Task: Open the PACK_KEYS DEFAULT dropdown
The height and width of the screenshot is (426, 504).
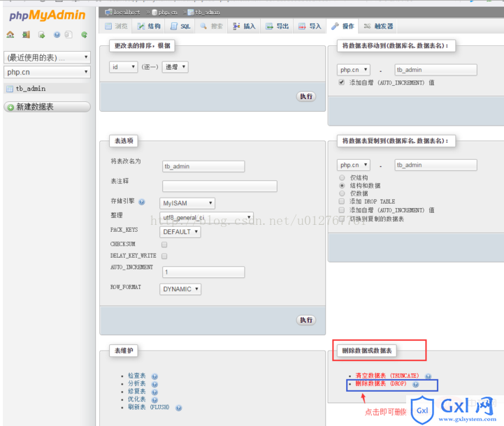Action: click(180, 232)
